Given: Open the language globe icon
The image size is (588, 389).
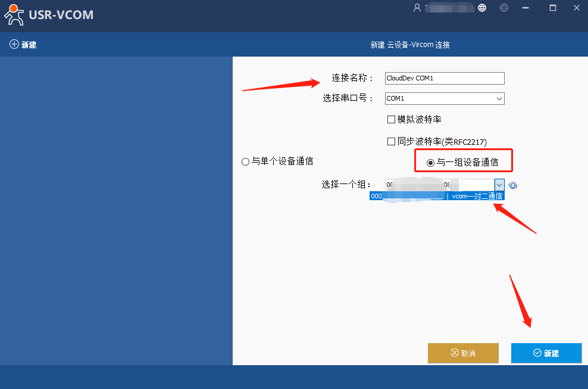Looking at the screenshot, I should pos(482,8).
